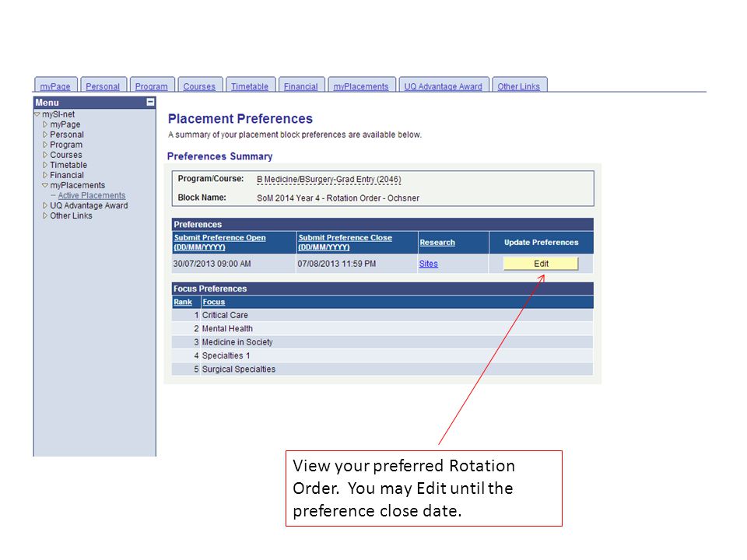Collapse the Menu panel with minus icon
The height and width of the screenshot is (560, 747).
pyautogui.click(x=150, y=102)
